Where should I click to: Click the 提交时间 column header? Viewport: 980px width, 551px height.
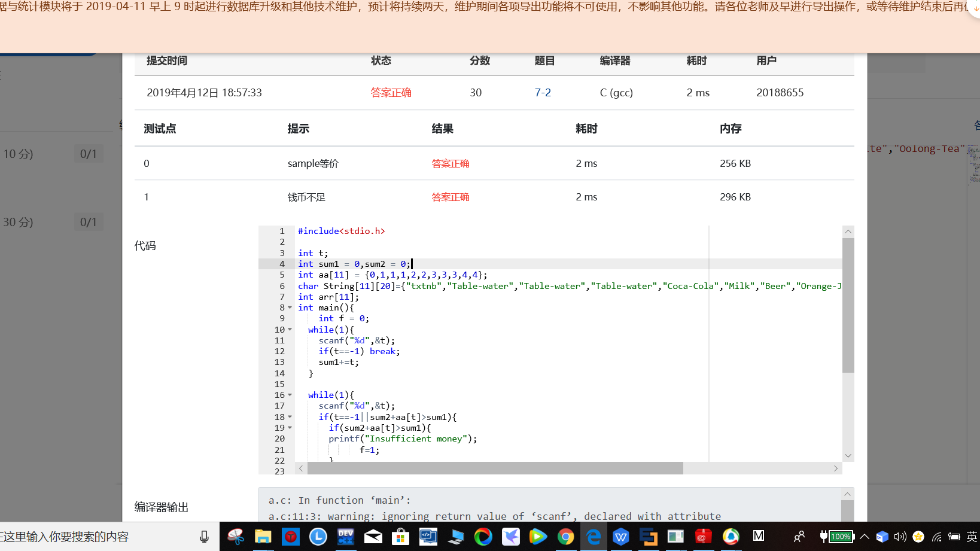(167, 60)
